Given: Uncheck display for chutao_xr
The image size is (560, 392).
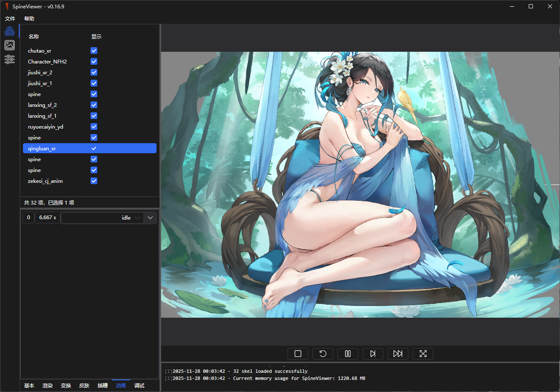Looking at the screenshot, I should point(94,51).
